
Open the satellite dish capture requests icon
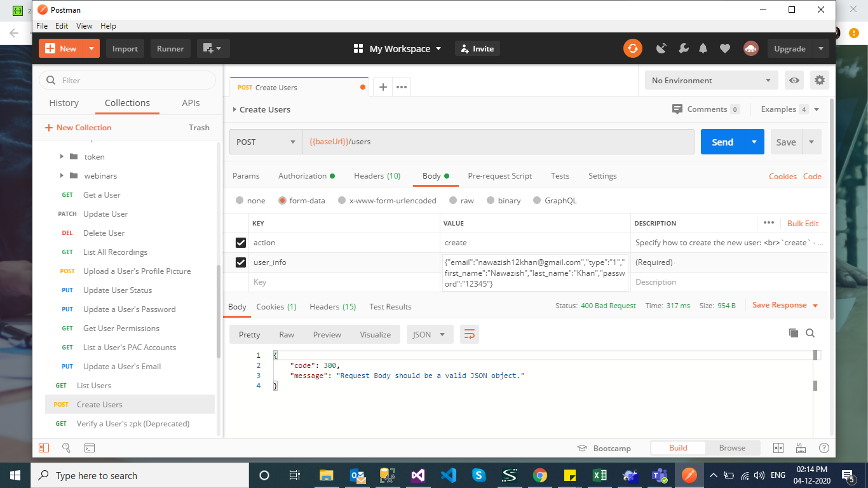(661, 48)
